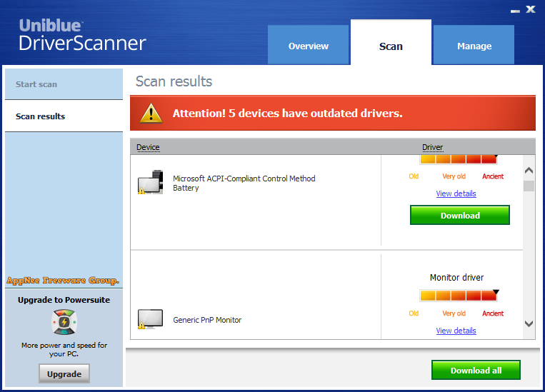Click the Uniblue DriverScanner logo
Screen dimensions: 545x392
(82, 35)
